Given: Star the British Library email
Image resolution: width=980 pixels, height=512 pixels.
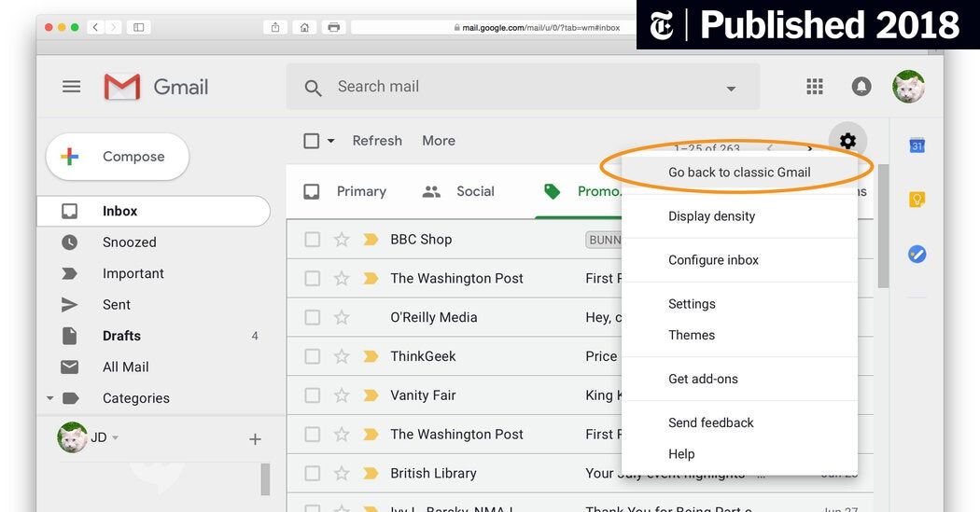Looking at the screenshot, I should pyautogui.click(x=342, y=473).
